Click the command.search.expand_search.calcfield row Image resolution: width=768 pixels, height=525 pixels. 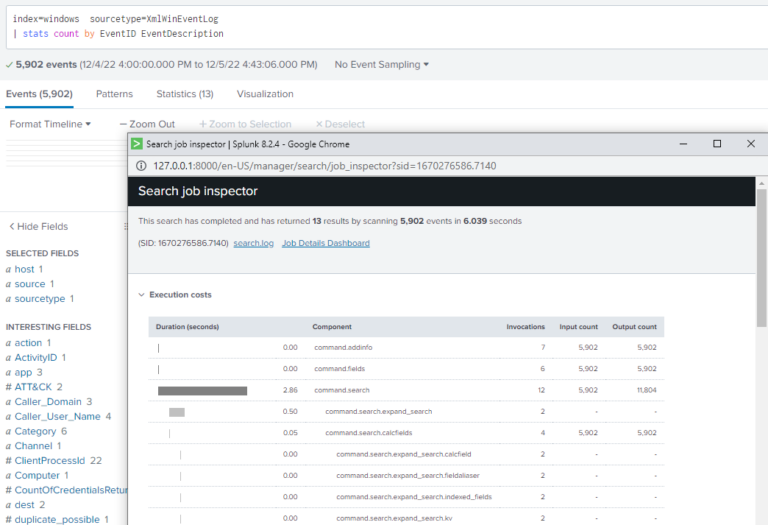click(406, 454)
